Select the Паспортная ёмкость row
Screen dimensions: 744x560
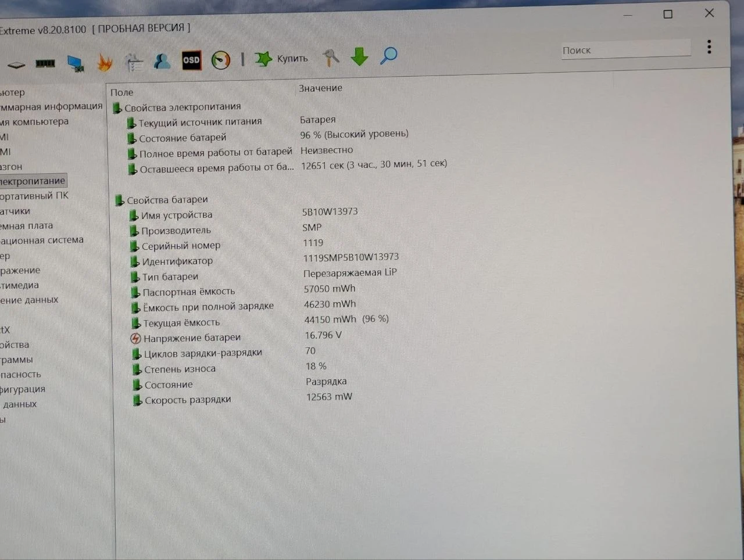pos(244,290)
